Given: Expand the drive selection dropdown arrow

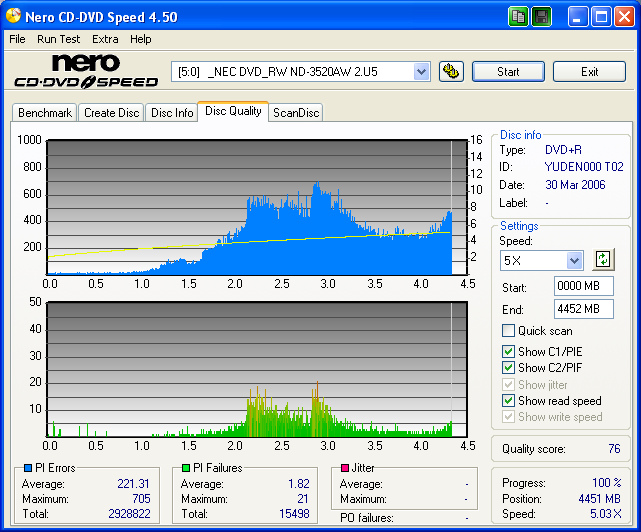Looking at the screenshot, I should 421,72.
